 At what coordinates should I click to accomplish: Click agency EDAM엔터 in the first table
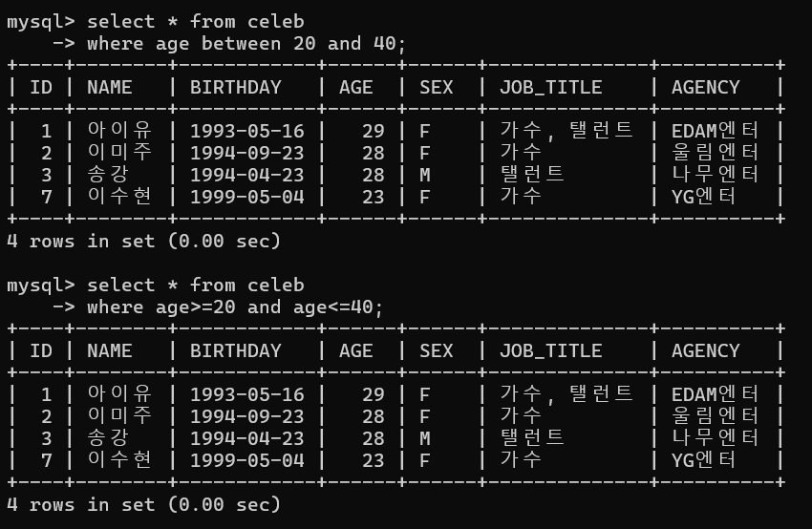pyautogui.click(x=715, y=131)
